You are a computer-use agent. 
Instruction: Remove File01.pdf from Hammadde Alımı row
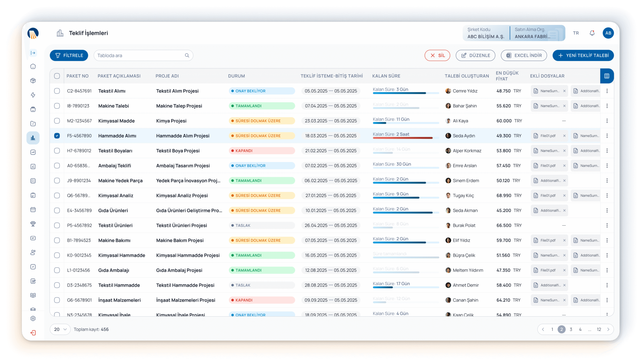(564, 136)
